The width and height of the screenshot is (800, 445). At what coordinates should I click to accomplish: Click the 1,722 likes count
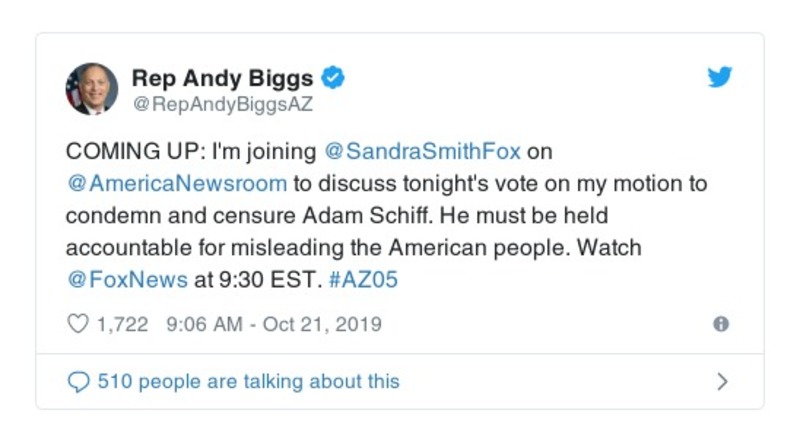coord(122,324)
